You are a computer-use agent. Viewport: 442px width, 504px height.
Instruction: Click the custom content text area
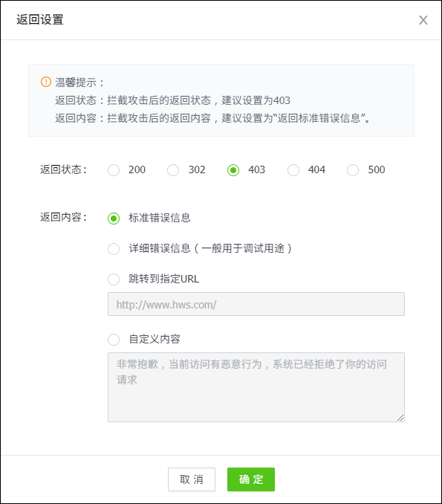pos(256,387)
